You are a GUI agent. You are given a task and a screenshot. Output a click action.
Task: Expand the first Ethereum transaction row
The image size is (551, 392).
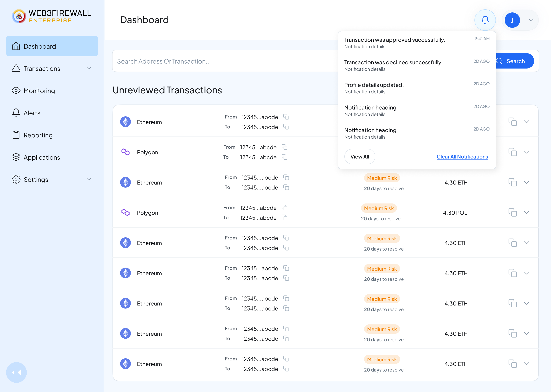point(526,122)
